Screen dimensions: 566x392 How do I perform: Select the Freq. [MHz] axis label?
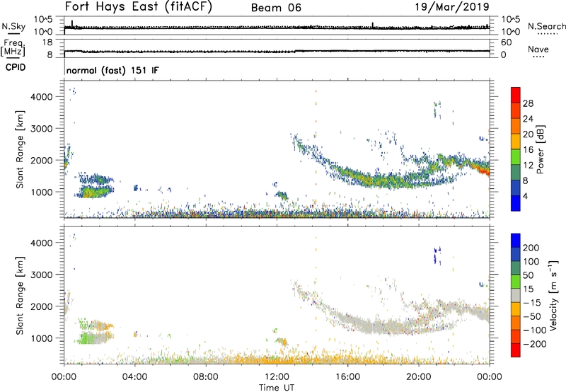[13, 47]
